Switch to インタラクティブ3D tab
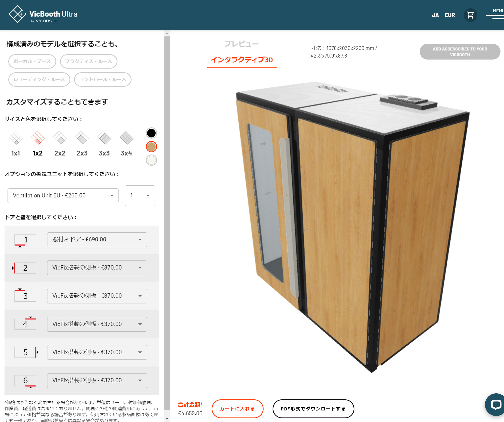 pyautogui.click(x=242, y=60)
